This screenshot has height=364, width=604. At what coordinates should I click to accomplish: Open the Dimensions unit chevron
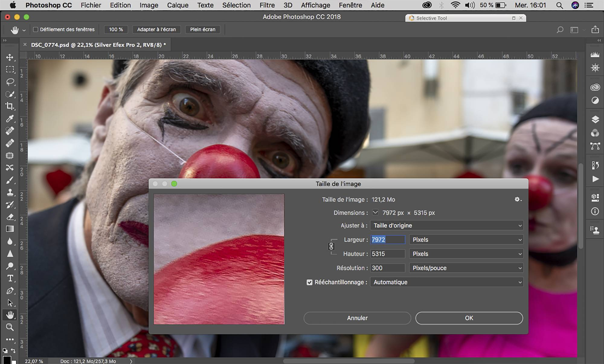click(x=375, y=212)
